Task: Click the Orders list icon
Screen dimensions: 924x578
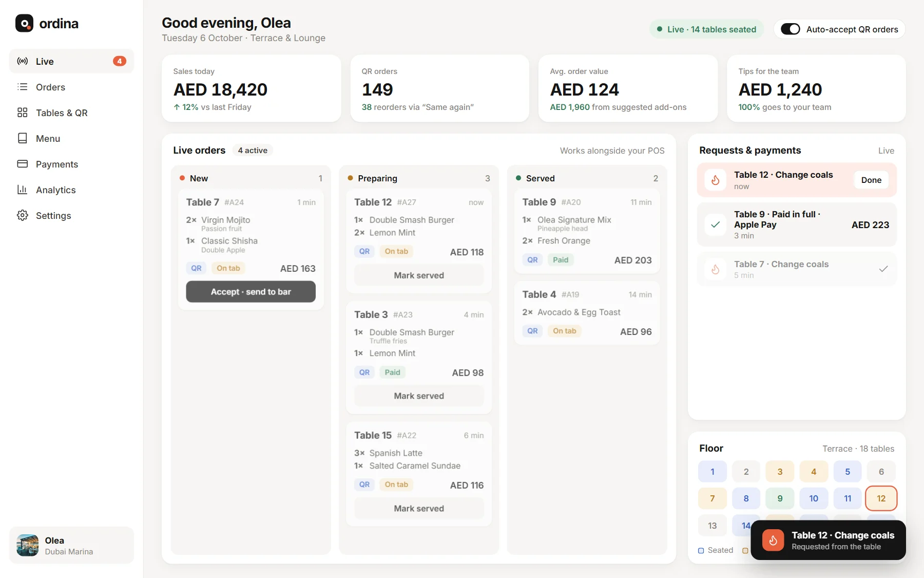Action: click(x=22, y=87)
